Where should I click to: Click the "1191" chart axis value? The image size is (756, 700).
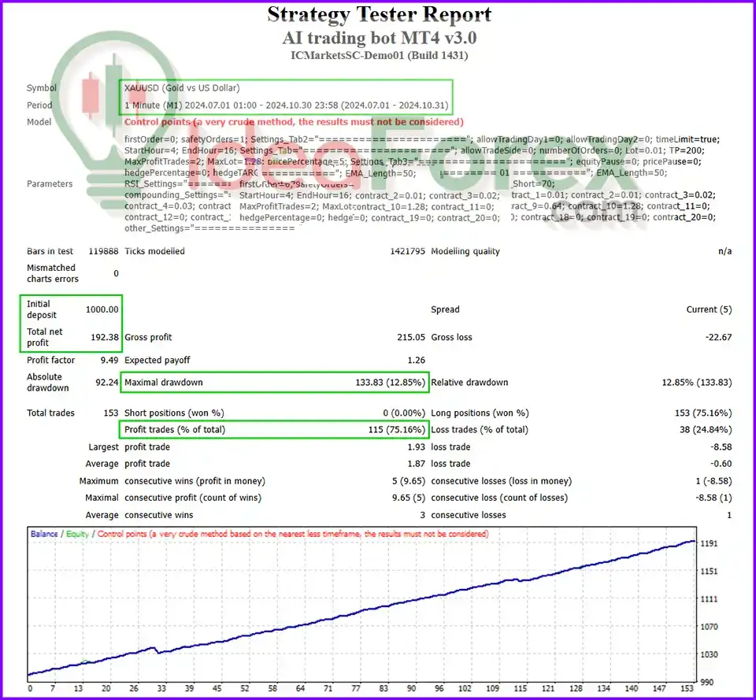709,544
